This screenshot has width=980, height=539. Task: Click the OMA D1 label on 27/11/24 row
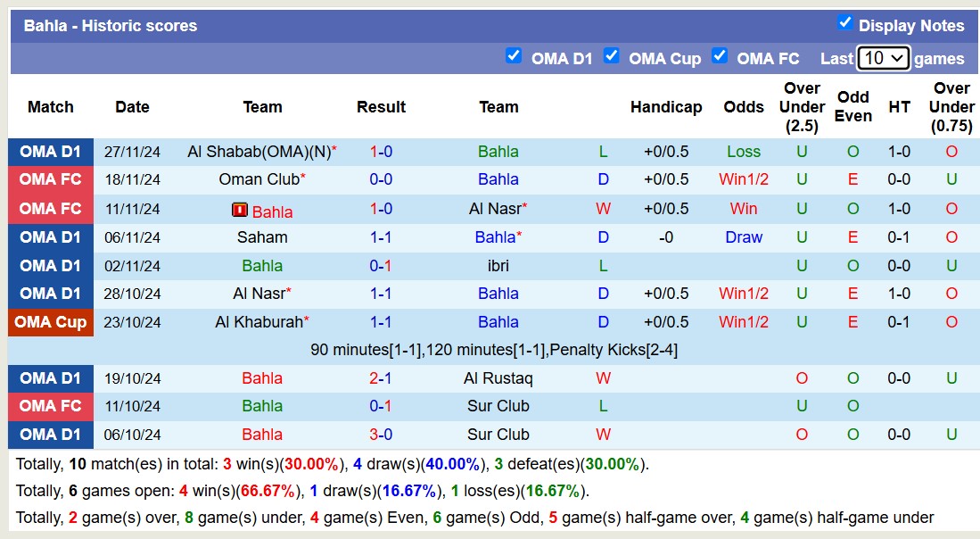[51, 152]
